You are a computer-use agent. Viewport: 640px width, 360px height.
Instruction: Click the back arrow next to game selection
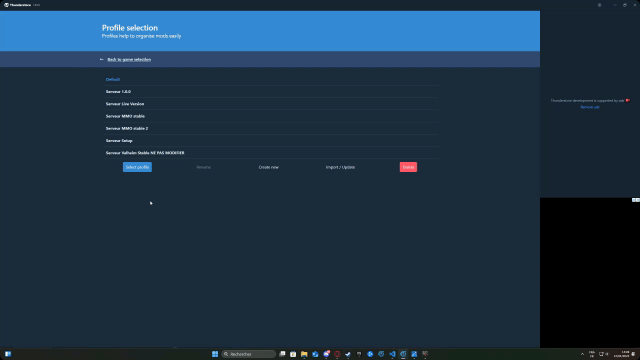click(102, 60)
